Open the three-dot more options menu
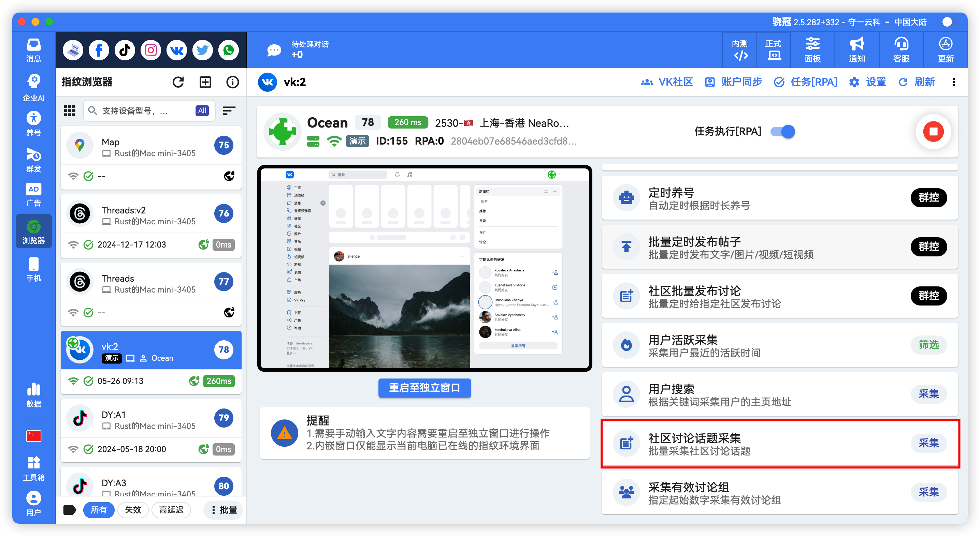 (x=954, y=82)
